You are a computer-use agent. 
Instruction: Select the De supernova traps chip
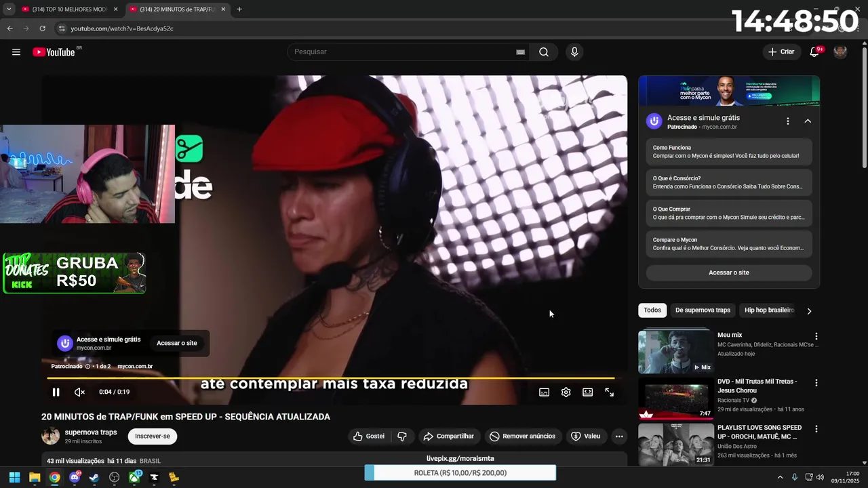(x=703, y=310)
